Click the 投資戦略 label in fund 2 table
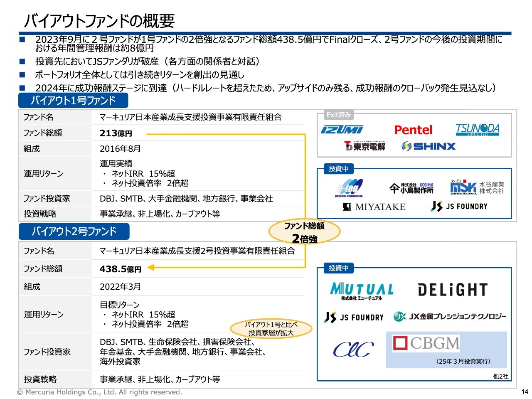Image resolution: width=532 pixels, height=399 pixels. (40, 379)
